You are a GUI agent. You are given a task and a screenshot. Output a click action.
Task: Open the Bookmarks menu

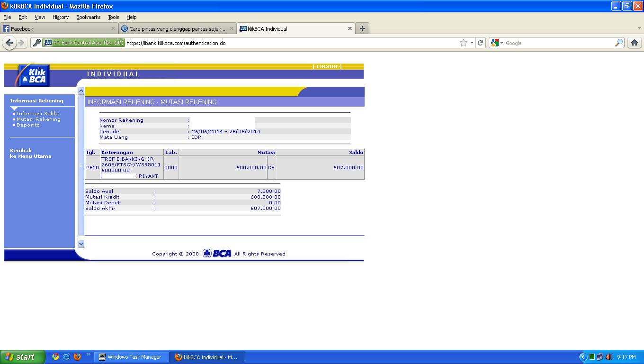pyautogui.click(x=88, y=17)
